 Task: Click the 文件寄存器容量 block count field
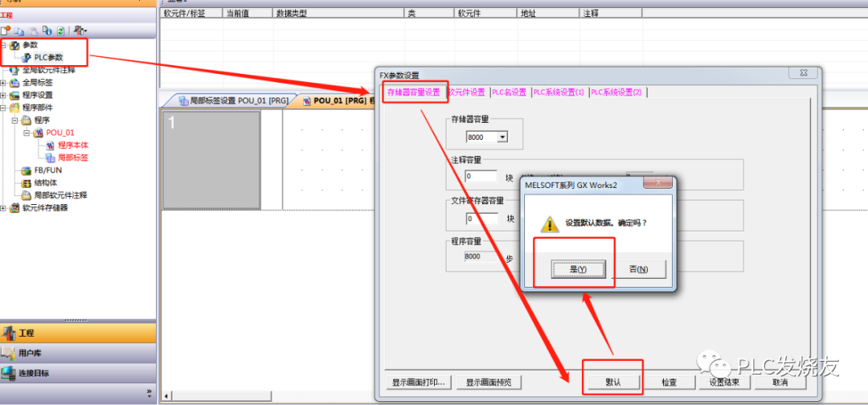[x=481, y=219]
